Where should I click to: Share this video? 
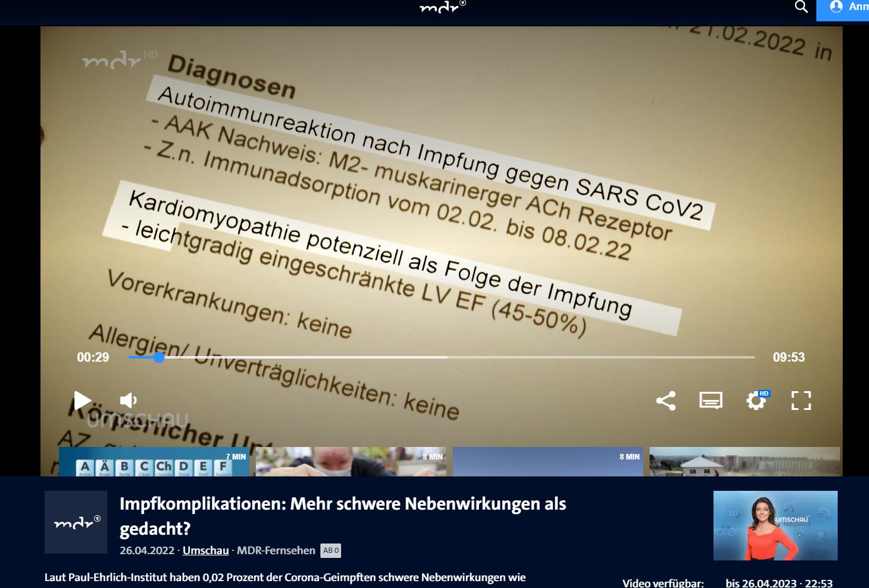pyautogui.click(x=666, y=401)
